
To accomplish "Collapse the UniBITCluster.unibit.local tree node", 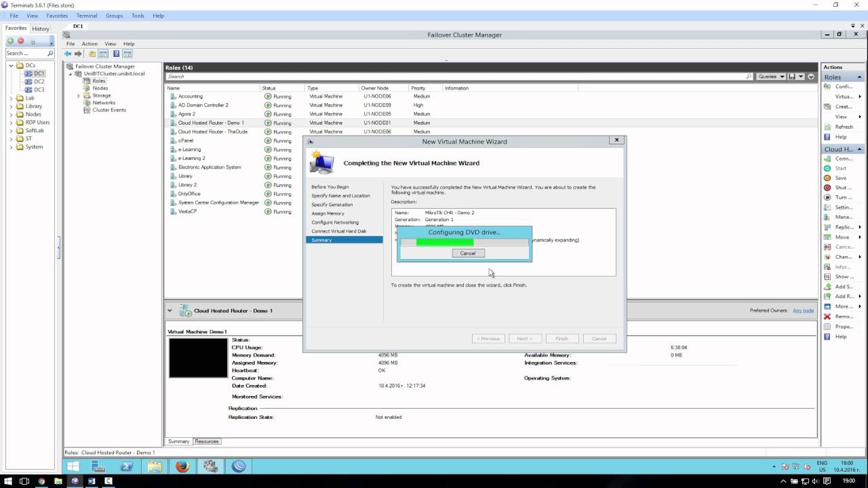I will [70, 74].
